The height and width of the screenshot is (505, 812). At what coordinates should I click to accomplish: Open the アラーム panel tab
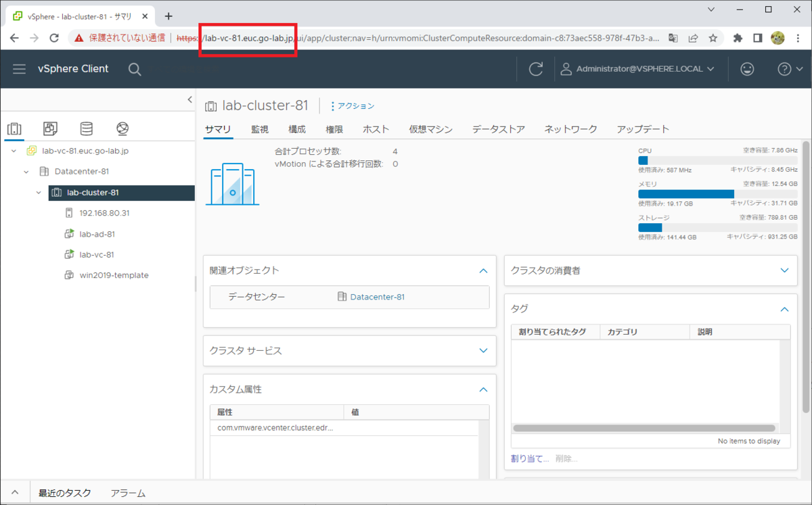pos(128,494)
